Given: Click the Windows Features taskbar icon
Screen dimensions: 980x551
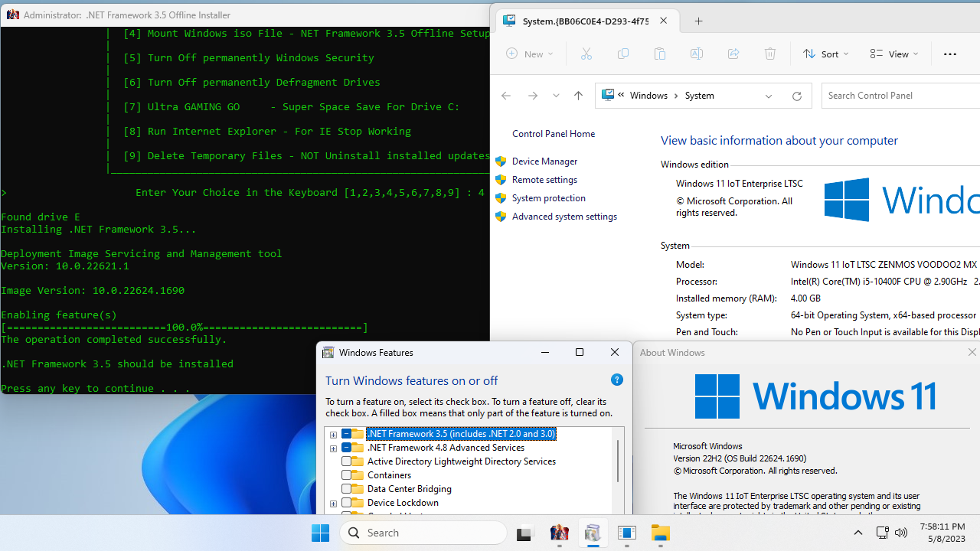Looking at the screenshot, I should (x=593, y=533).
